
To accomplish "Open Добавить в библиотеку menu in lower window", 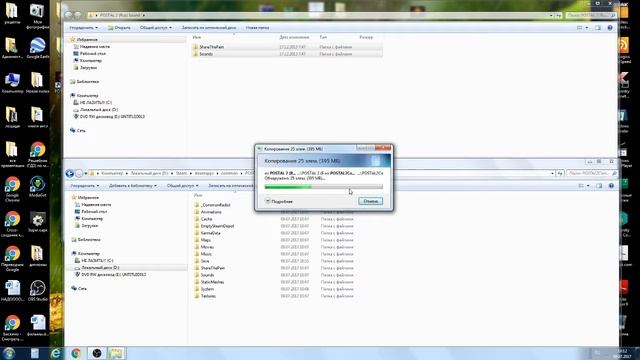I will point(133,186).
